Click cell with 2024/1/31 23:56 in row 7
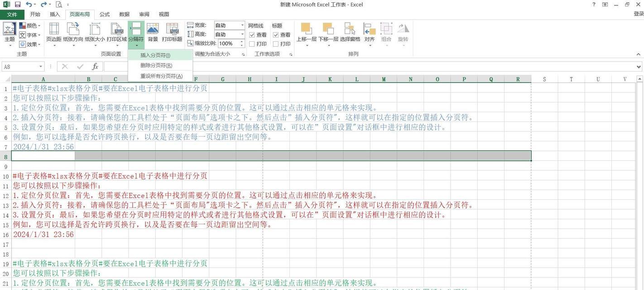This screenshot has height=290, width=644. (43, 147)
